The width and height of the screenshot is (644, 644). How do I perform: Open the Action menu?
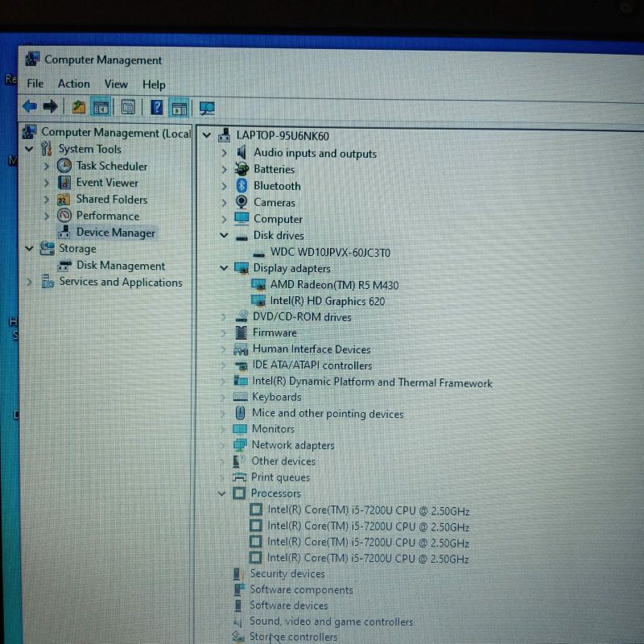[73, 84]
